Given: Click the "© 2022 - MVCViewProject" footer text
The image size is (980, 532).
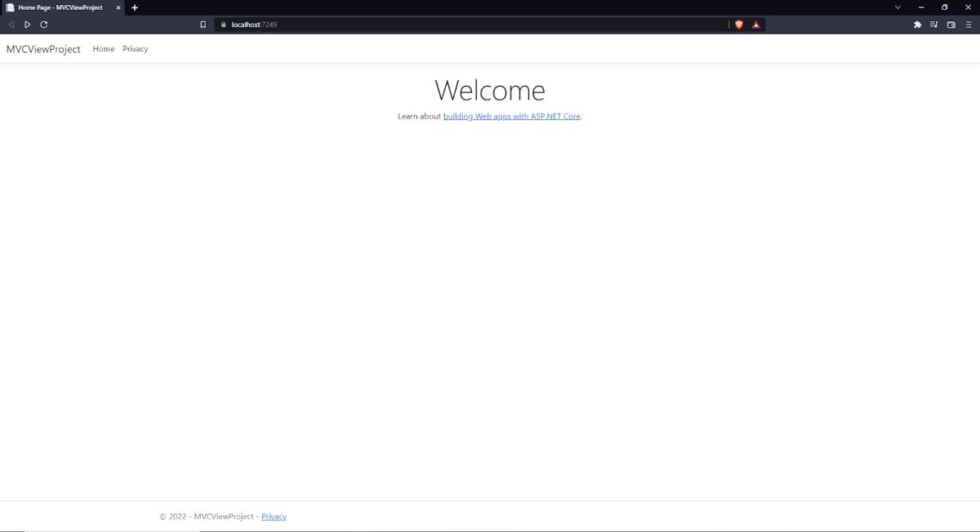Looking at the screenshot, I should click(x=207, y=516).
